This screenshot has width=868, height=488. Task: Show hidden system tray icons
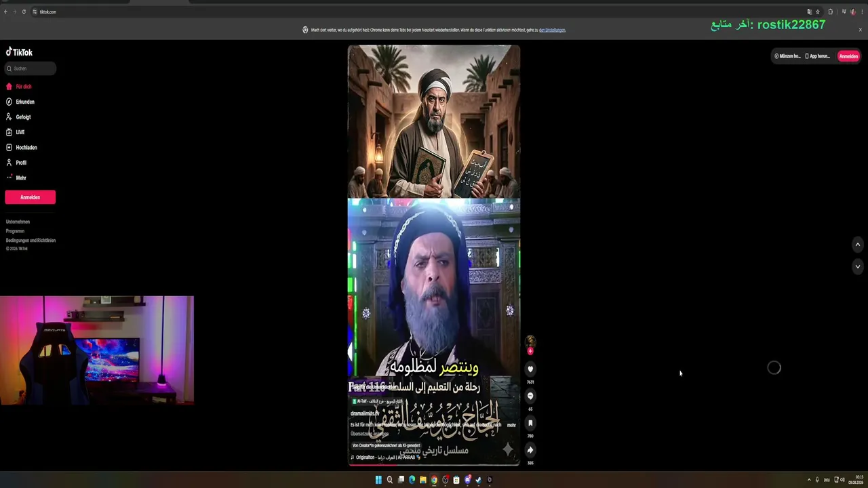[x=808, y=480]
